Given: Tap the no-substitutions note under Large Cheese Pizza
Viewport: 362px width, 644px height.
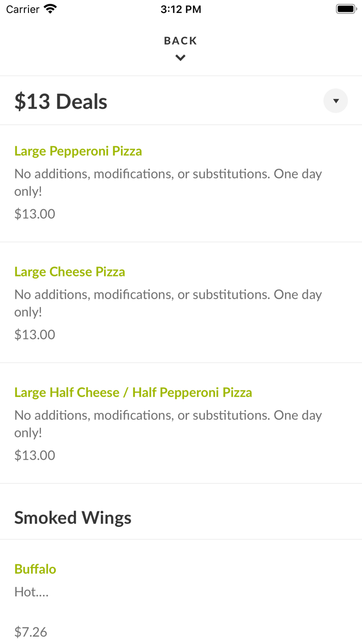Looking at the screenshot, I should pyautogui.click(x=168, y=302).
